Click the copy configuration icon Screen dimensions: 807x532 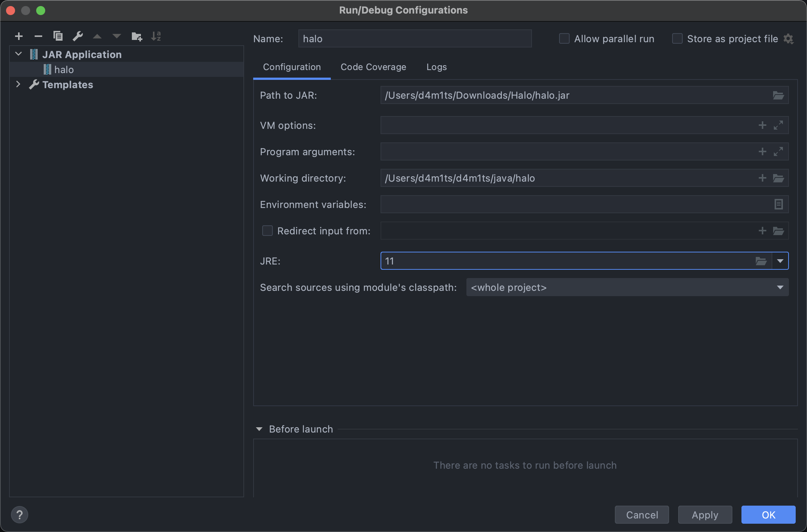58,36
